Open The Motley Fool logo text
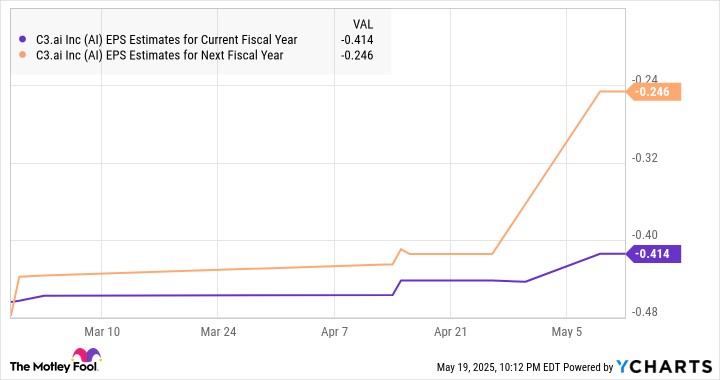Image resolution: width=720 pixels, height=380 pixels. pyautogui.click(x=53, y=366)
